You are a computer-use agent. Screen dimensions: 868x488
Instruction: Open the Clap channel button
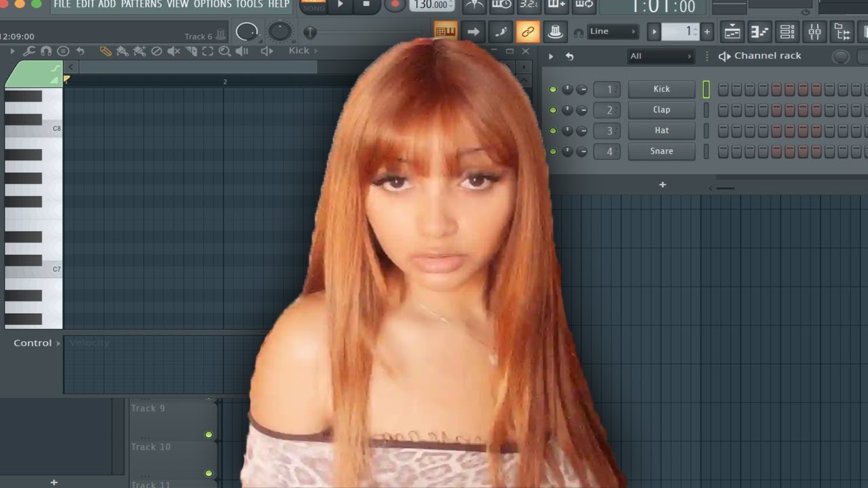point(662,110)
